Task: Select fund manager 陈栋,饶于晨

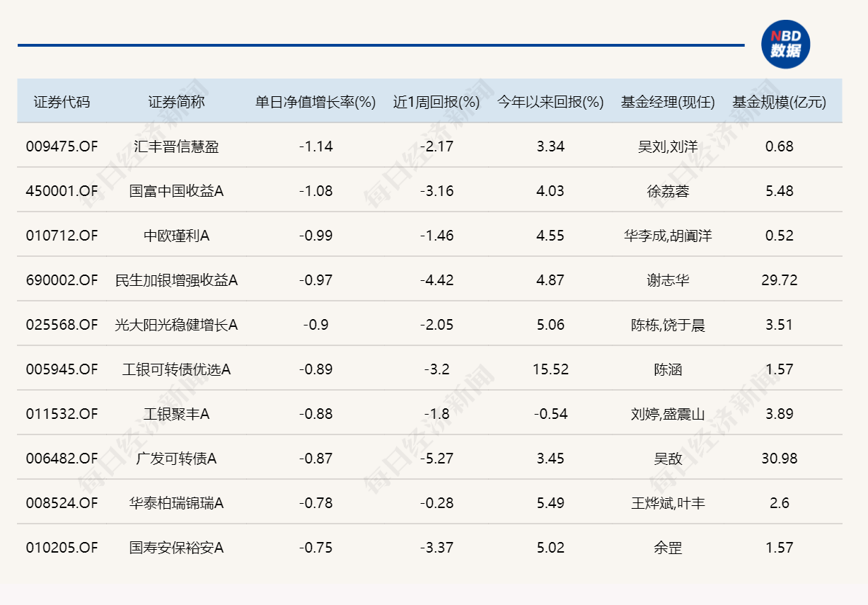Action: [668, 325]
